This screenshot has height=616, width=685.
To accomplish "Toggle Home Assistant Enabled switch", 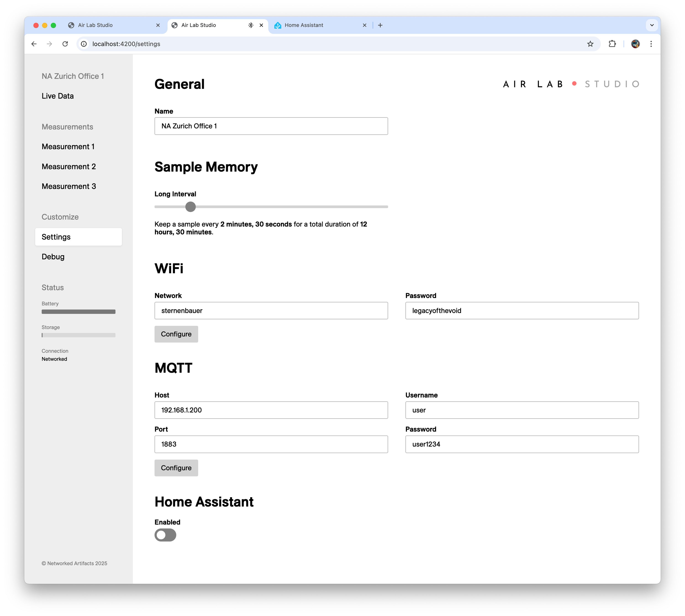I will coord(165,535).
